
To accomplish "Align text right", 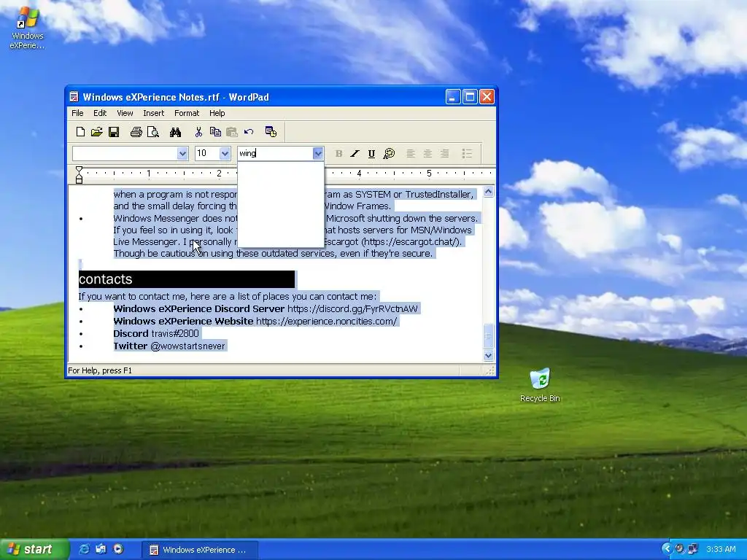I will (x=444, y=153).
